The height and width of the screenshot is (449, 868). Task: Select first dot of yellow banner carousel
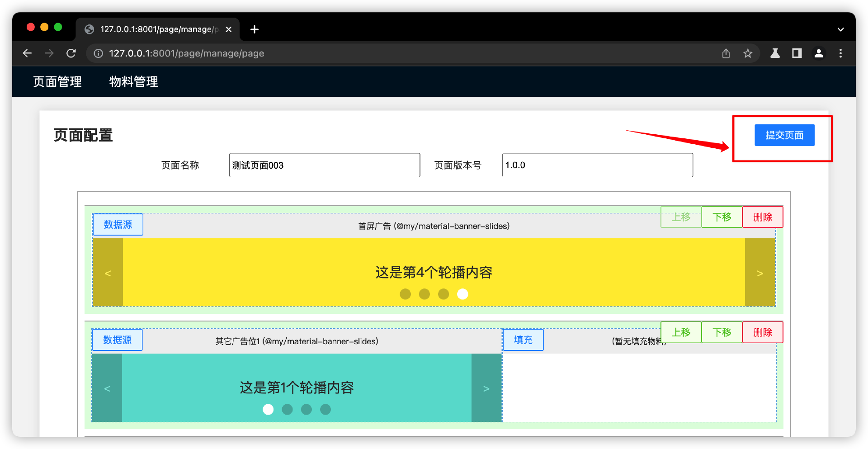pyautogui.click(x=405, y=294)
